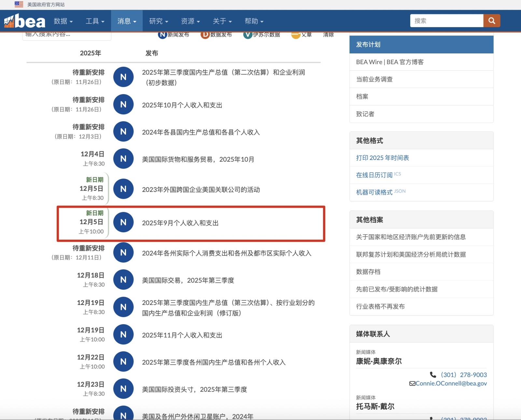This screenshot has width=521, height=420.
Task: Select BEA Wire | BEA 官方博客
Action: 421,62
